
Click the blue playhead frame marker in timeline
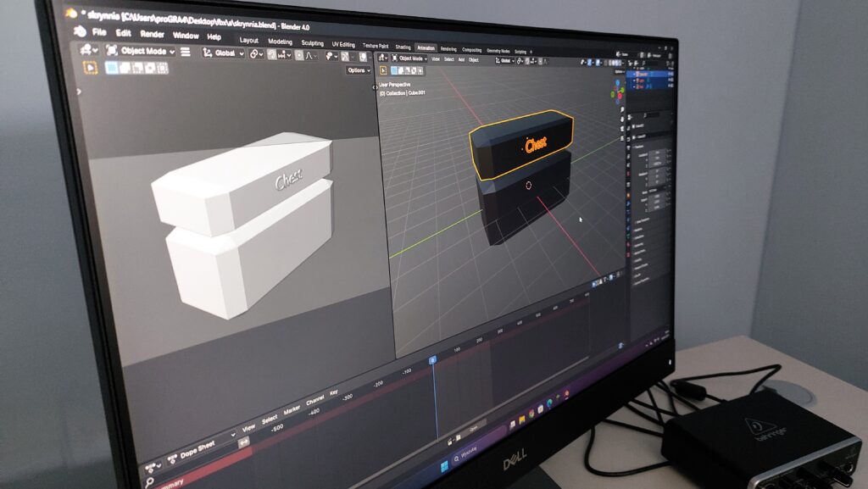(x=432, y=360)
